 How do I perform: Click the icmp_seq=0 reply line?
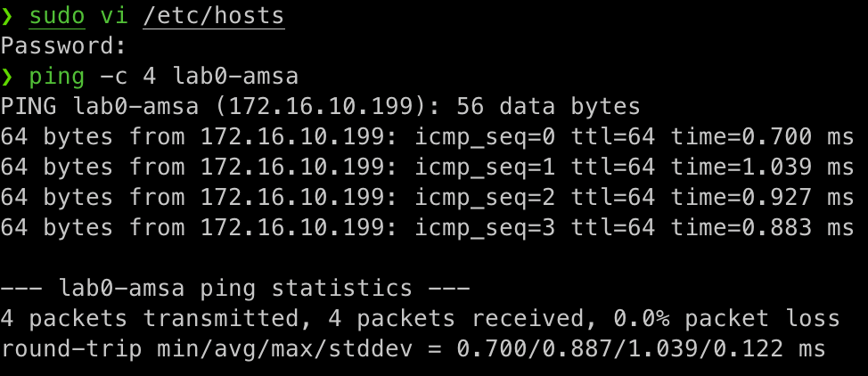click(x=427, y=137)
